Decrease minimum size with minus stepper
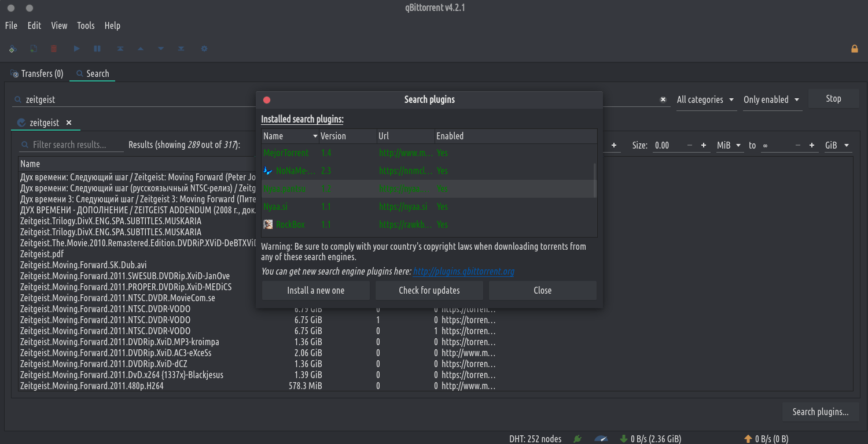This screenshot has height=444, width=868. [x=689, y=145]
